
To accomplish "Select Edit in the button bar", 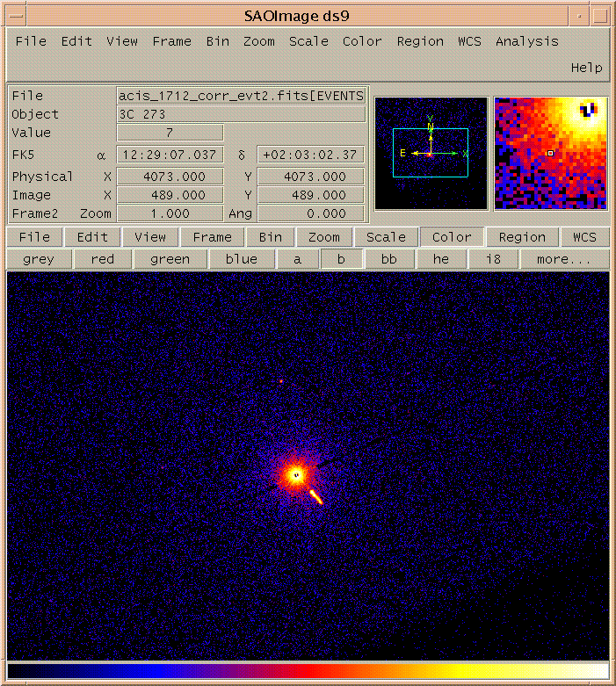I will (92, 237).
